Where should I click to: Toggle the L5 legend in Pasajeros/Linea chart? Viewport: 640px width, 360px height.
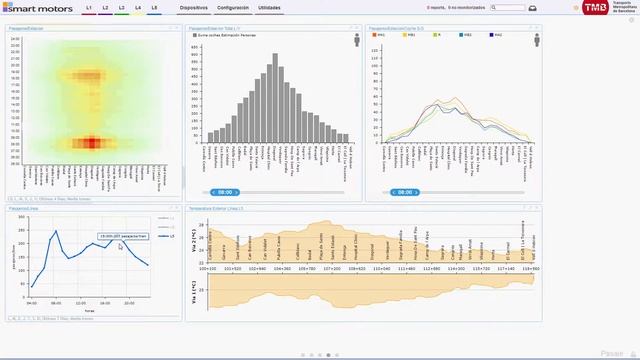tap(166, 236)
